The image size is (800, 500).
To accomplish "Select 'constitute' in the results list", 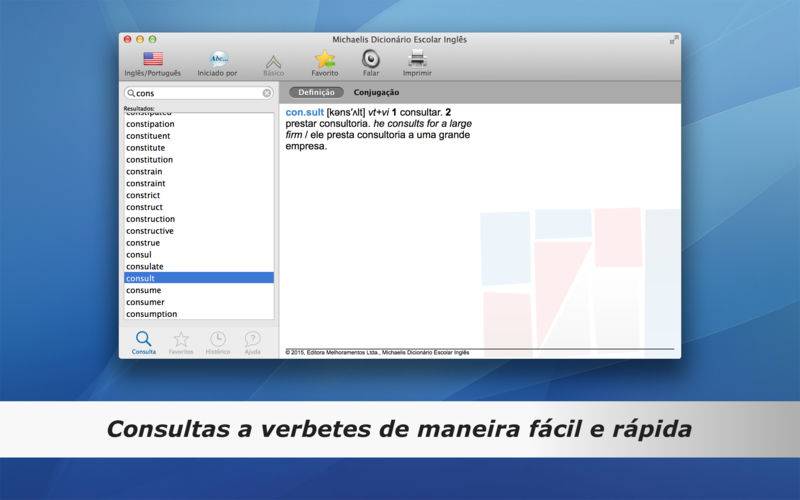I will (199, 147).
